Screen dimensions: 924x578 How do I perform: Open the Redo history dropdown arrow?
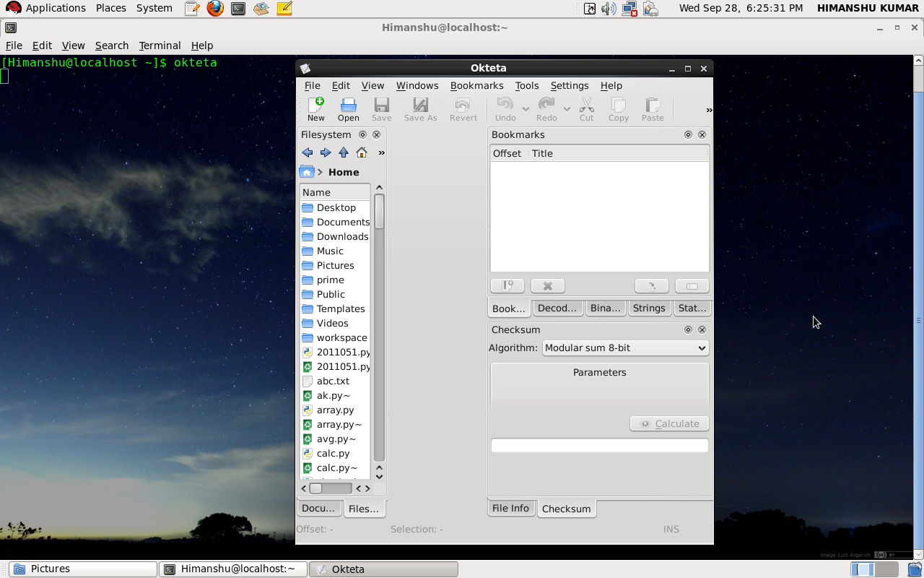click(x=567, y=109)
